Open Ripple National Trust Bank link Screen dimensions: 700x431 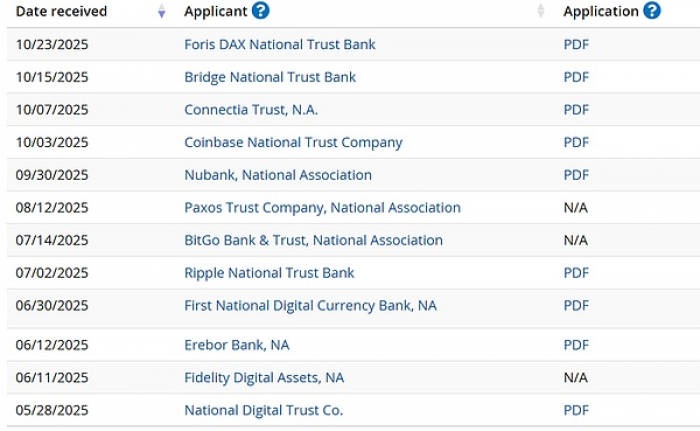click(269, 273)
